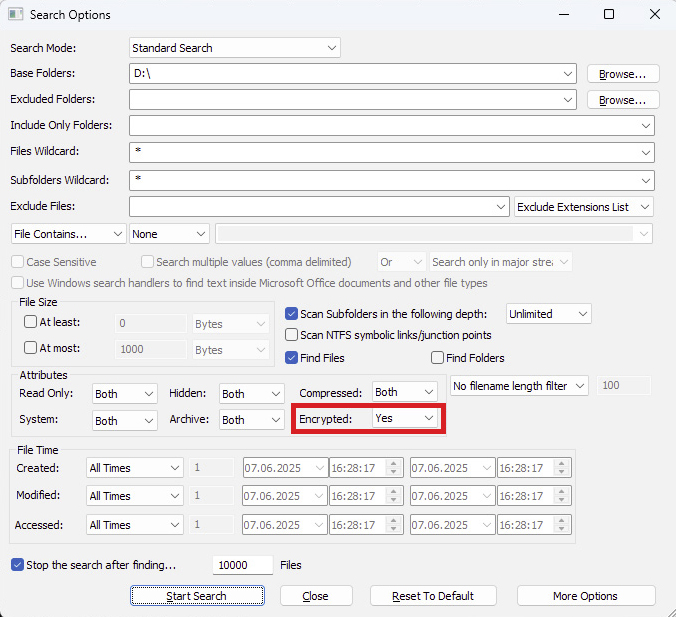Open the No filename length filter dropdown
676x617 pixels.
click(519, 385)
